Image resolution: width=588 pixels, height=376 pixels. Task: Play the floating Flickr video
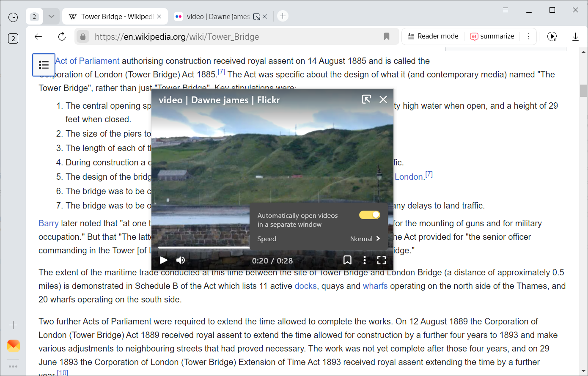[164, 260]
